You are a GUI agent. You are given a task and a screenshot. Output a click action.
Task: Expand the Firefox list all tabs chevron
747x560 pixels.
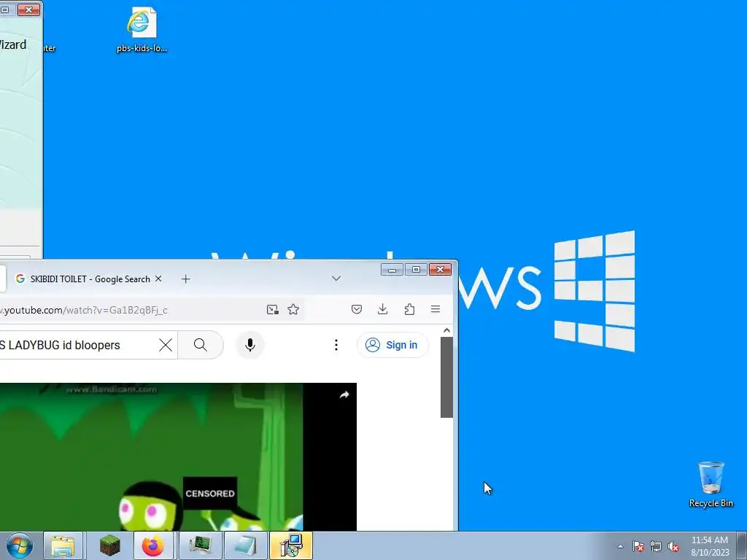point(336,279)
